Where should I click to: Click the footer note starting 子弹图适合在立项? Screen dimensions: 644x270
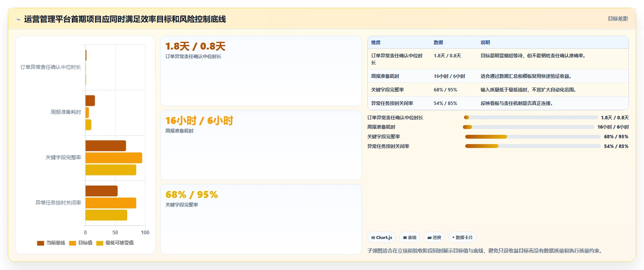click(x=486, y=251)
